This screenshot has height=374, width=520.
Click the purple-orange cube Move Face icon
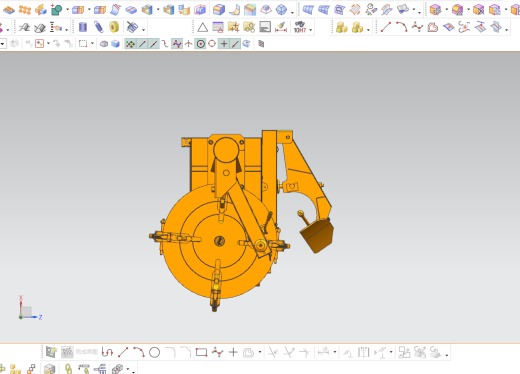pos(435,10)
